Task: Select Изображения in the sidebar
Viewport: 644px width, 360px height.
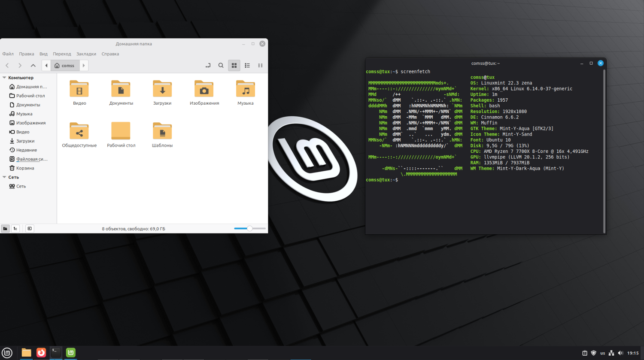Action: point(28,123)
